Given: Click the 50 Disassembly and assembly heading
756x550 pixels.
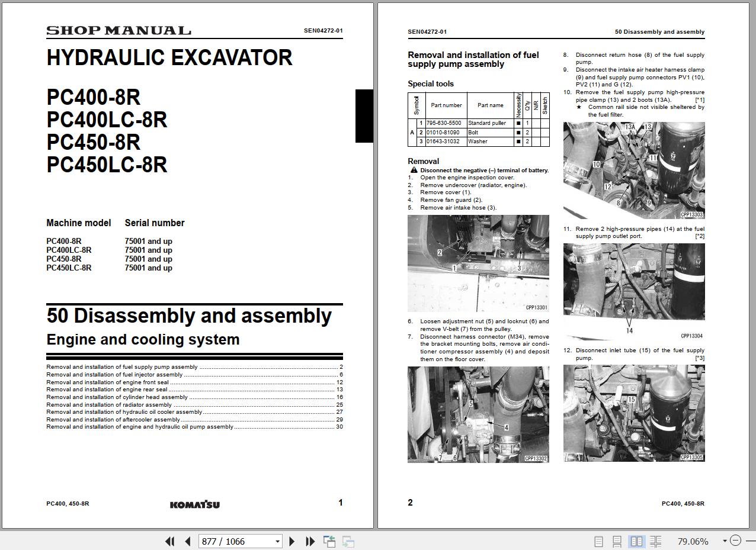Looking at the screenshot, I should [189, 316].
